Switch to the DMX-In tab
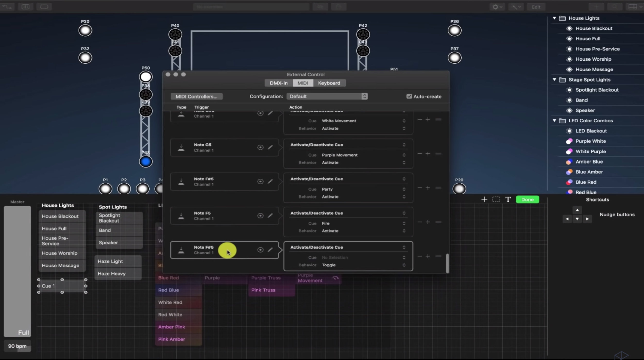Screen dimensions: 644x360 coord(278,83)
